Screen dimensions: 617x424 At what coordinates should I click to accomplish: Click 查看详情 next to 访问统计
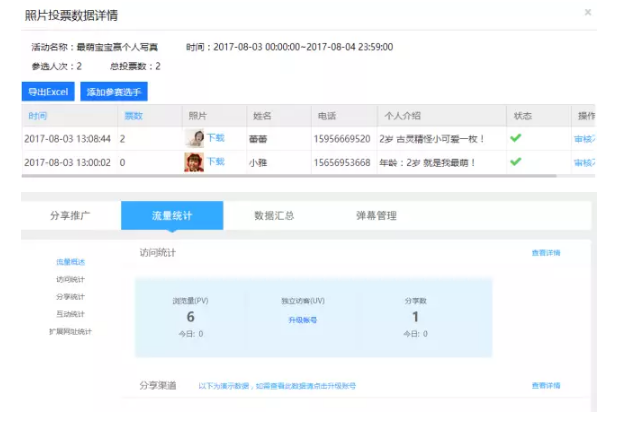546,253
